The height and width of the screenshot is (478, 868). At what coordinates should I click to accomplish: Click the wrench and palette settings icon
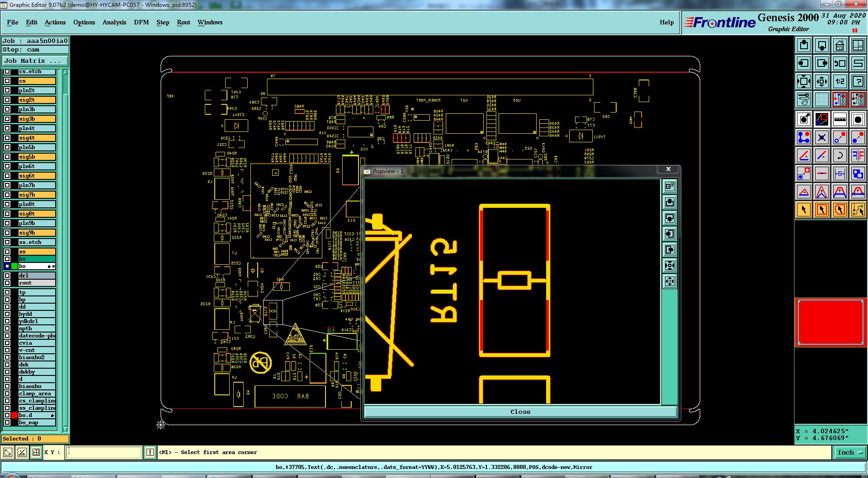pos(803,99)
